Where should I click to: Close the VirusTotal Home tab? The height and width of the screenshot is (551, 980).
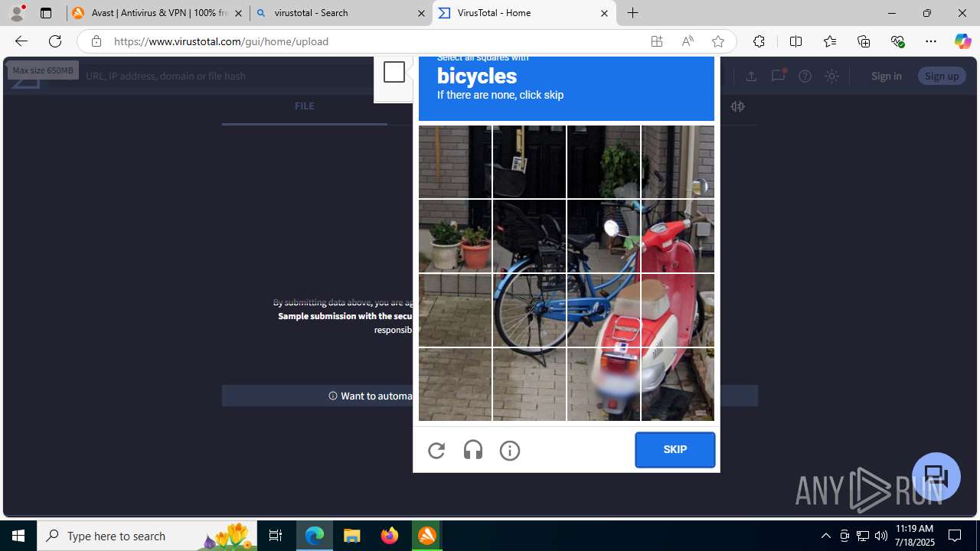(x=604, y=13)
